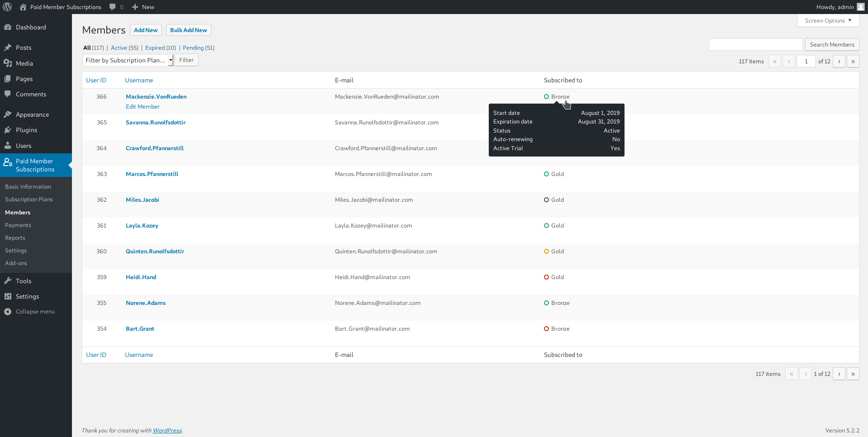Show only Expired members
The image size is (868, 437).
coord(155,48)
